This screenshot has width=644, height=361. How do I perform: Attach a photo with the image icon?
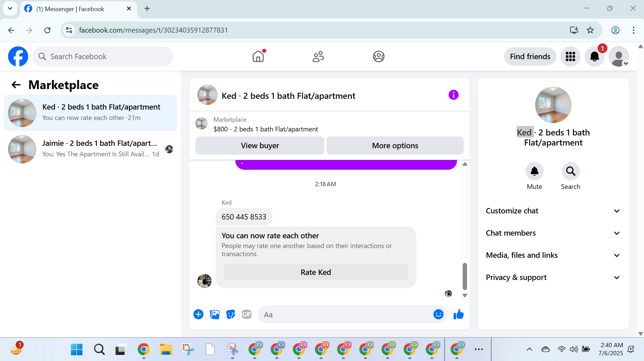click(215, 314)
